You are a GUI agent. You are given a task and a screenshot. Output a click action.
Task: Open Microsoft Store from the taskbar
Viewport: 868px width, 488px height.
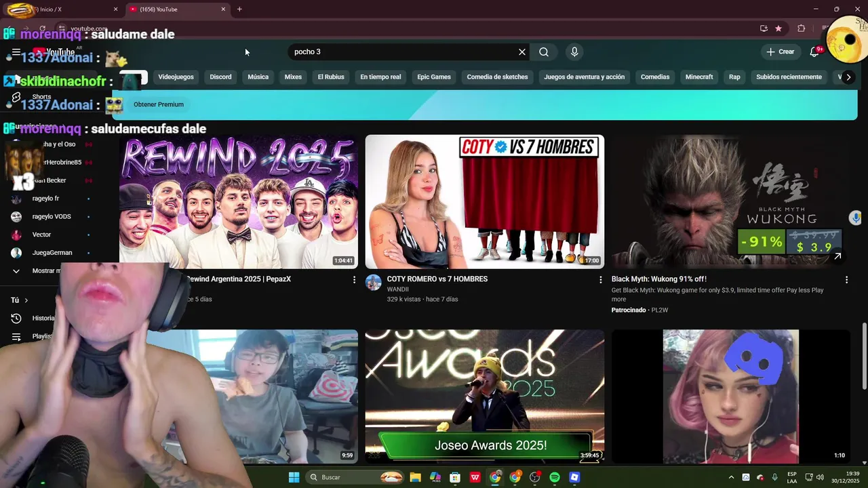tap(455, 477)
